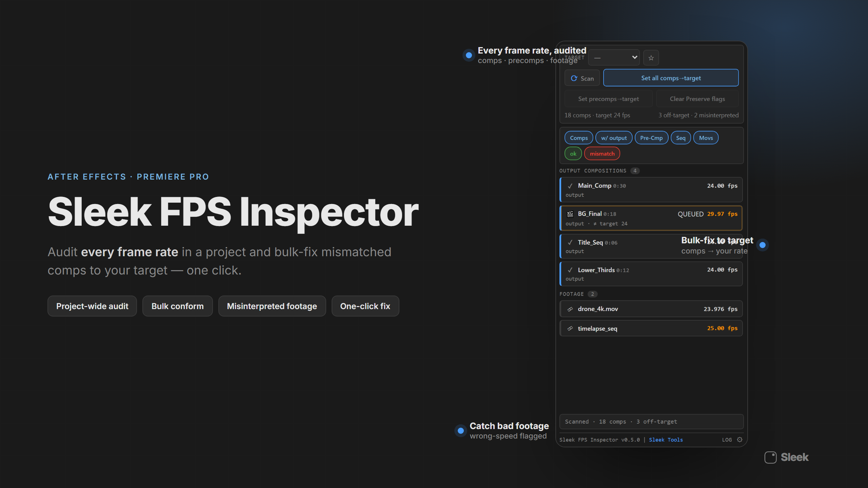
Task: Click the Set all comps→target button
Action: pos(671,78)
